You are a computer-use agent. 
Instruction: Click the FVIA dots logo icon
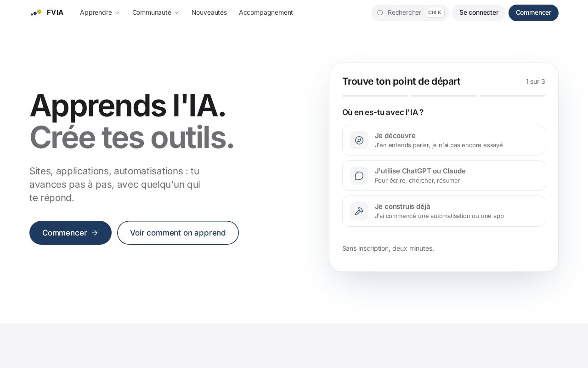[36, 12]
